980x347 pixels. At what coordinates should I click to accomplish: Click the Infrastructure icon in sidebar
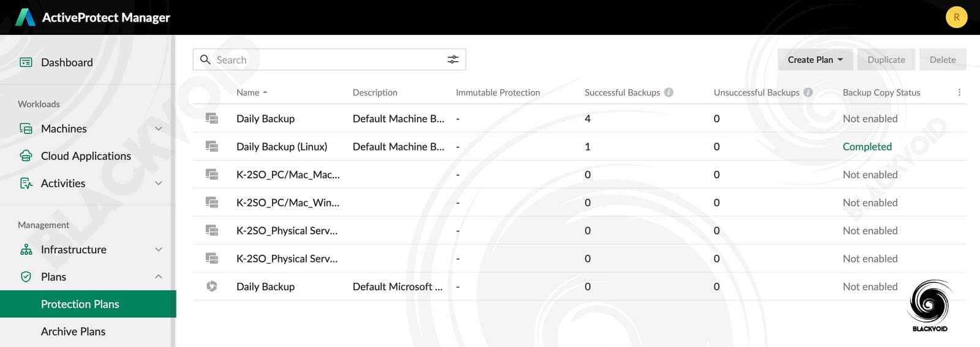pyautogui.click(x=26, y=250)
